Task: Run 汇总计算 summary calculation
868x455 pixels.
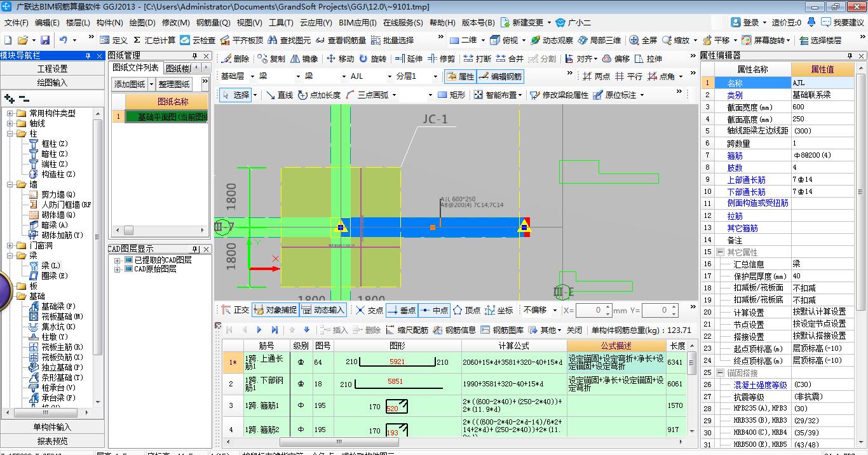Action: coord(154,40)
